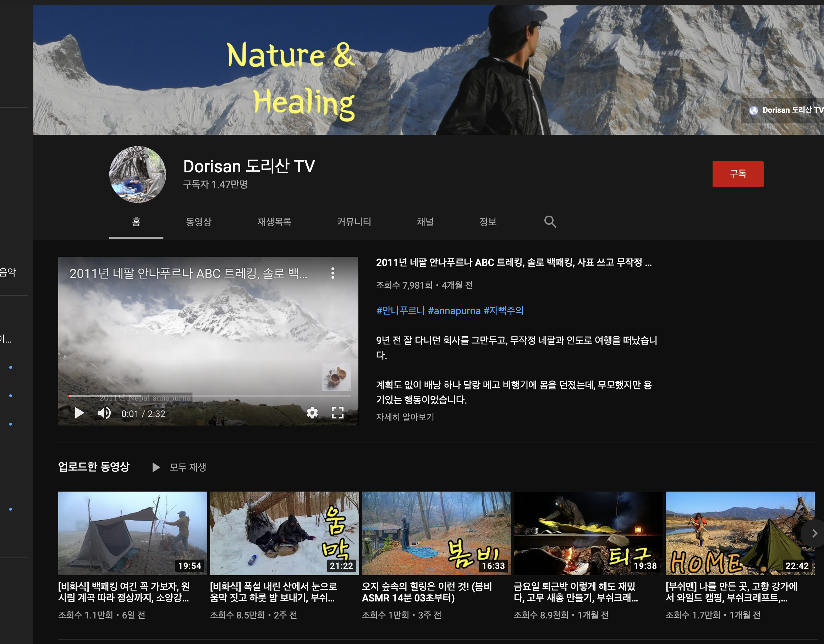Click the 조회수 1.1만회 · 6일 전 text
The width and height of the screenshot is (824, 644).
click(102, 615)
